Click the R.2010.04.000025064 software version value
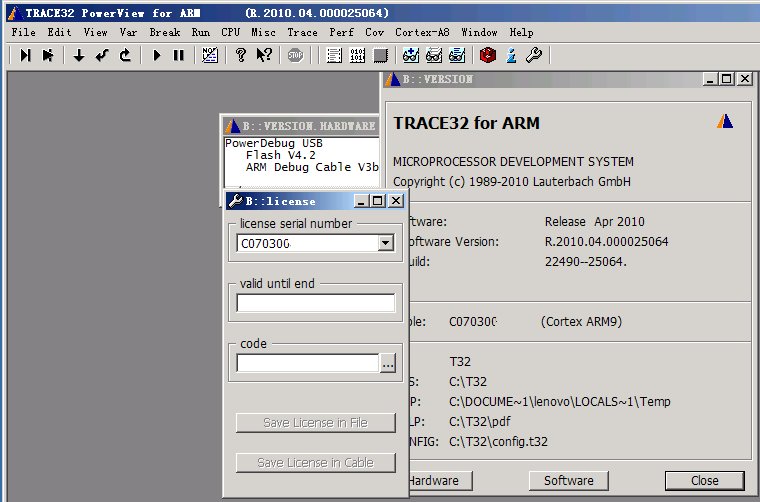This screenshot has width=760, height=502. click(606, 241)
